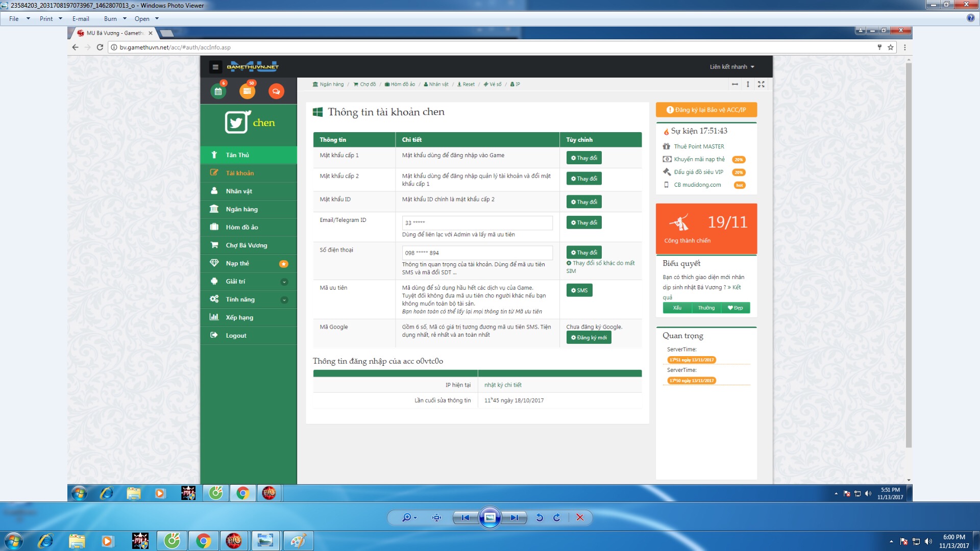Rotate the picture clockwise
The width and height of the screenshot is (980, 551).
pyautogui.click(x=557, y=517)
